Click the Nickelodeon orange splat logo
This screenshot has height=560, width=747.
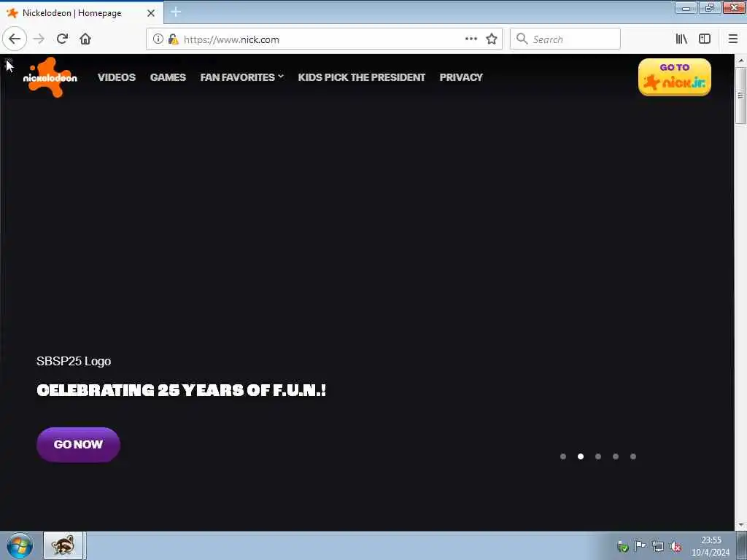tap(50, 77)
